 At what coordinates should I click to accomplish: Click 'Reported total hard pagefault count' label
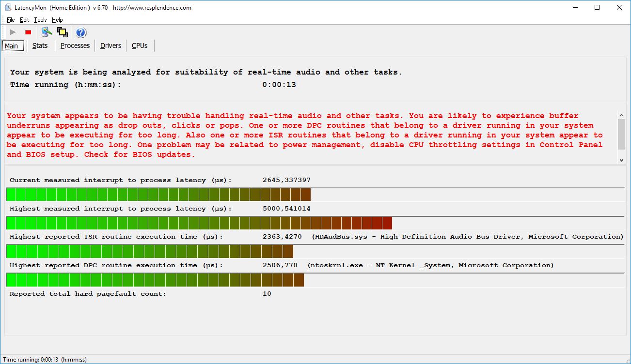pos(88,294)
